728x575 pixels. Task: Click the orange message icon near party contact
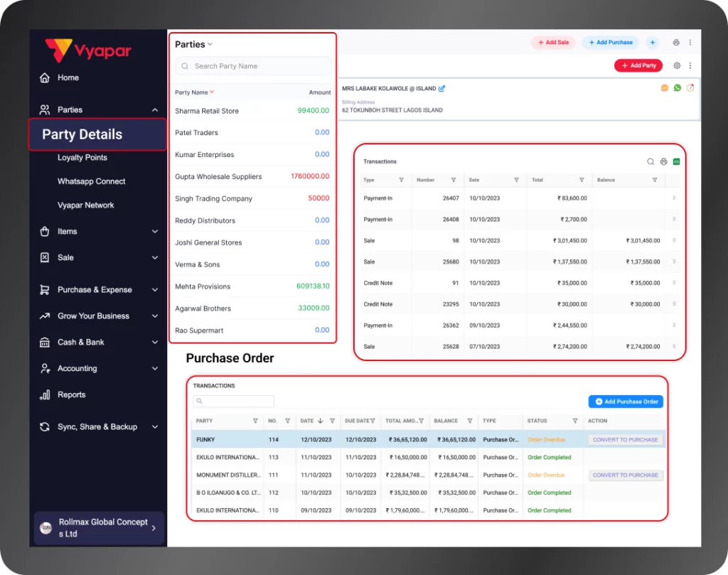pos(665,87)
